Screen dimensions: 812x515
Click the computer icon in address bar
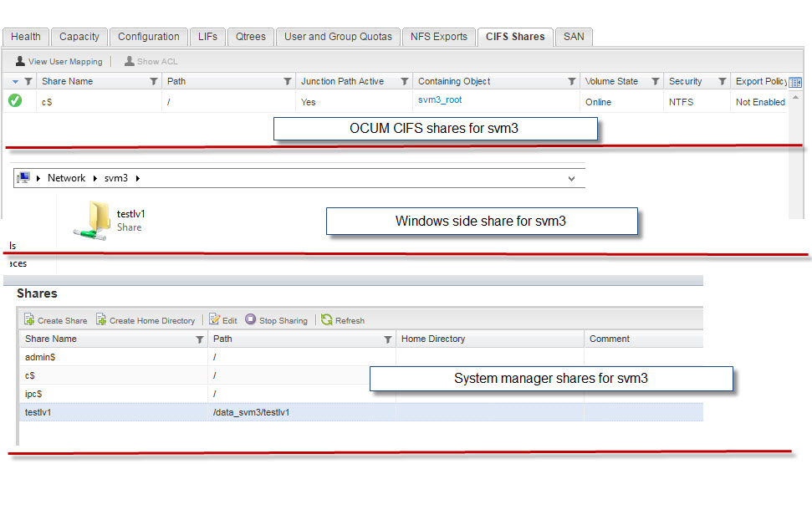[23, 177]
